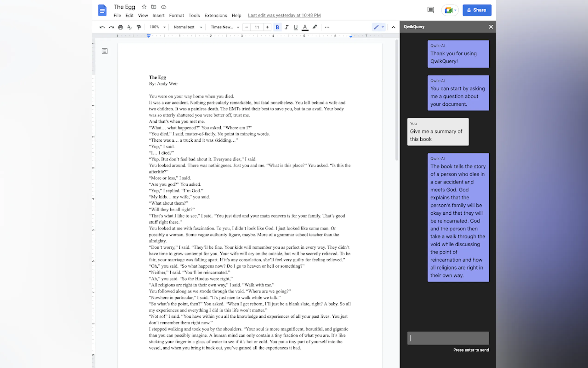Screen dimensions: 588x368
Task: Expand the Times New font dropdown
Action: (x=225, y=27)
